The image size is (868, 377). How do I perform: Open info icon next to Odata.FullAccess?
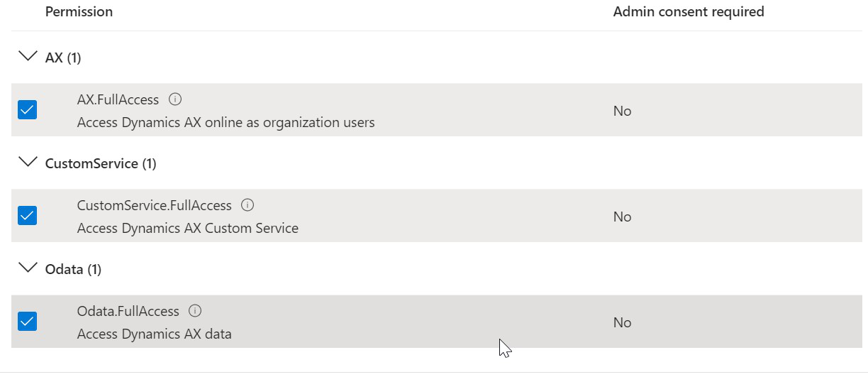196,311
